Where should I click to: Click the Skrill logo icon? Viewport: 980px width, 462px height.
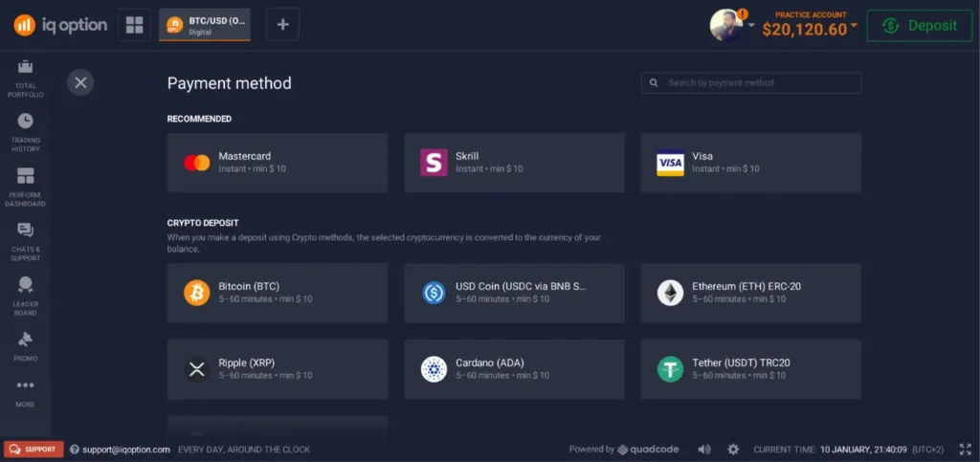click(x=434, y=163)
